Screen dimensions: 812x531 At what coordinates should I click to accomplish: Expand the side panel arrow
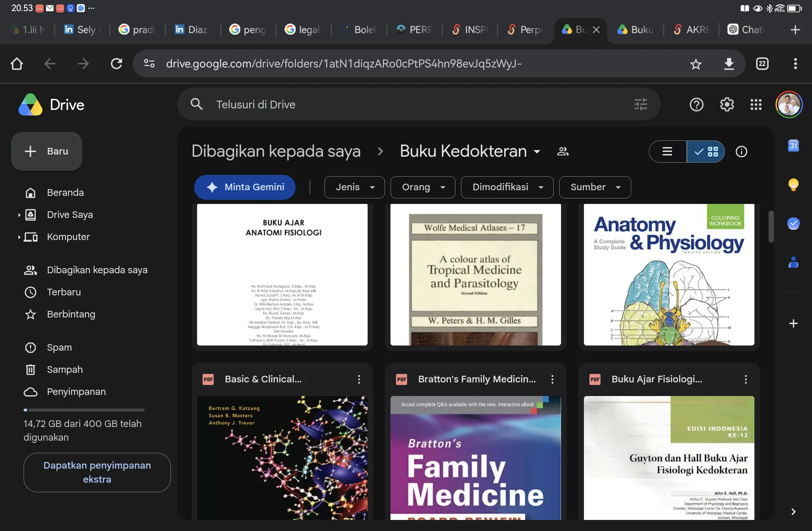click(x=793, y=511)
